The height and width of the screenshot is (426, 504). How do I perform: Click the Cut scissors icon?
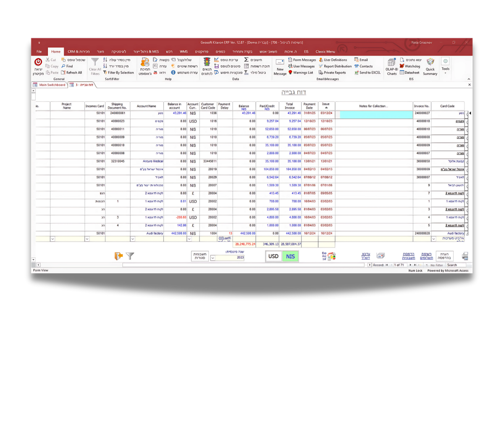point(48,60)
